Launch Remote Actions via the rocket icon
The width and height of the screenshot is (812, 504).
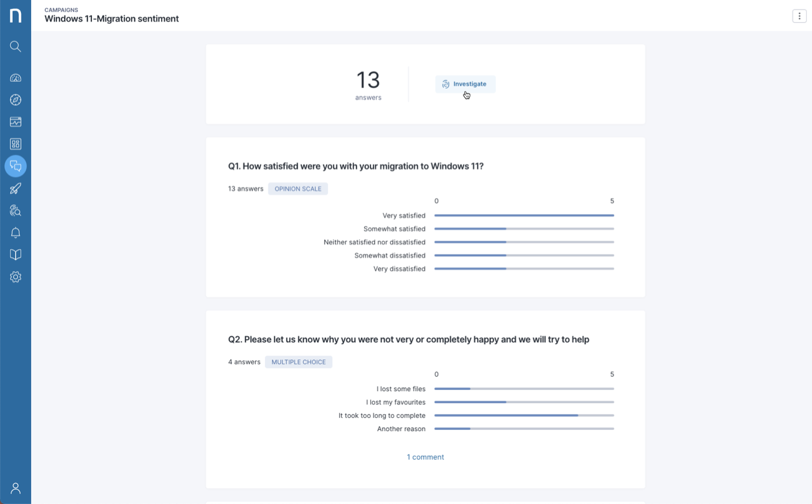[x=15, y=188]
